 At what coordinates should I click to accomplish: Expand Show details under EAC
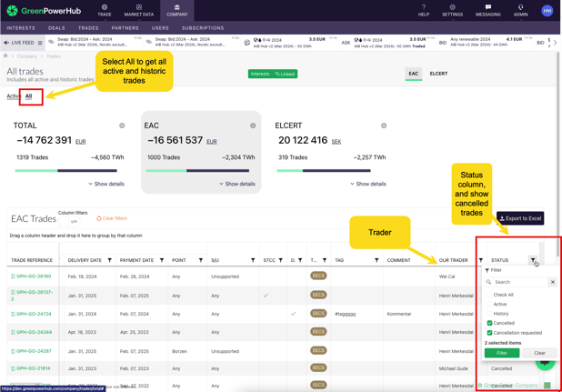[x=237, y=184]
